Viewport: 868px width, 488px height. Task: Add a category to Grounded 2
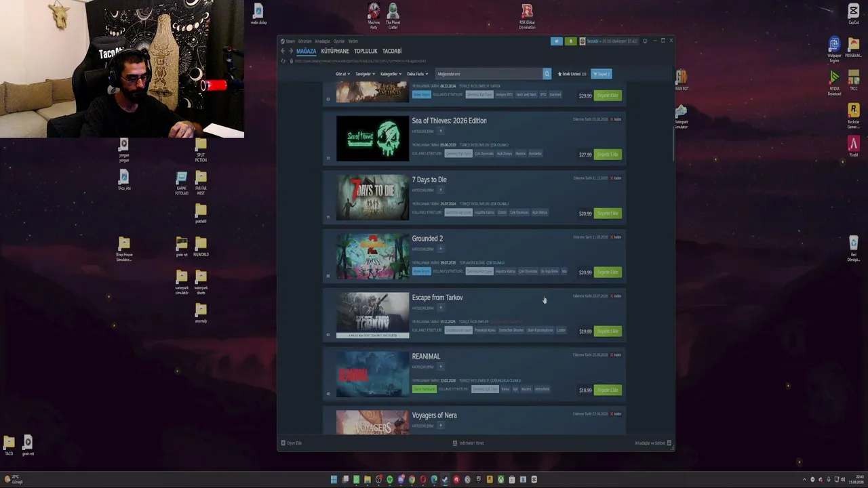click(x=440, y=249)
